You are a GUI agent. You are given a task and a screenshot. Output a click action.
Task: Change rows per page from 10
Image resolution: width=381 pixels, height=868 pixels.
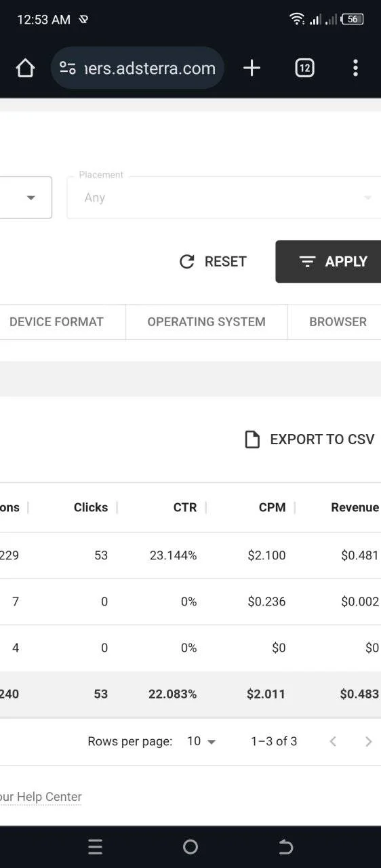pyautogui.click(x=201, y=741)
